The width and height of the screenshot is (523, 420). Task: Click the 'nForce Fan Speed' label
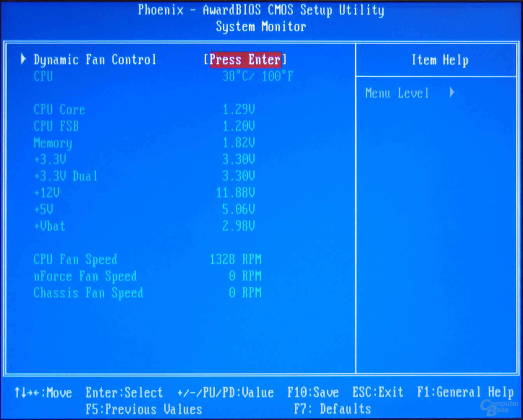coord(85,277)
